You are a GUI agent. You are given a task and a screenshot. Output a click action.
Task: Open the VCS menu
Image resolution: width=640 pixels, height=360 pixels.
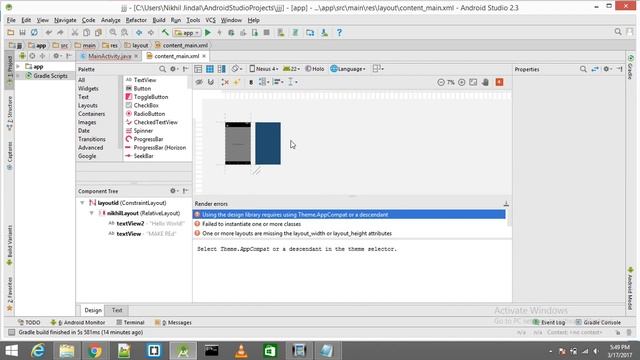coord(210,20)
